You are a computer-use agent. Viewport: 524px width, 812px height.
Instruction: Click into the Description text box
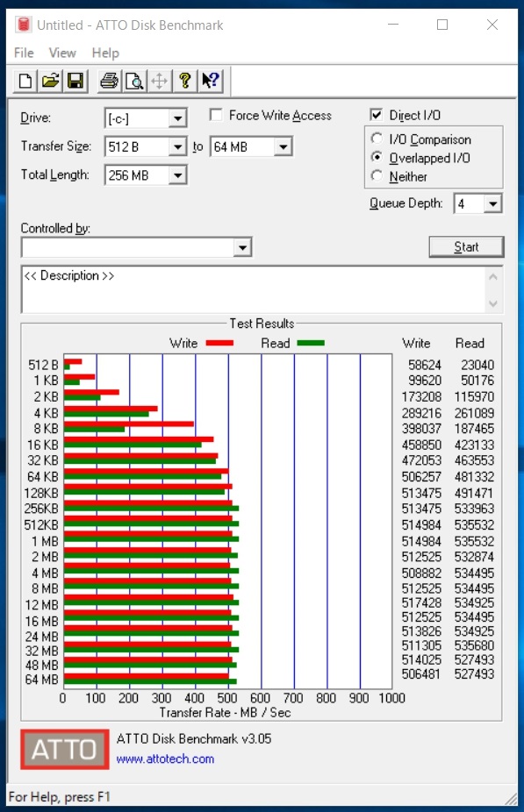(x=253, y=289)
